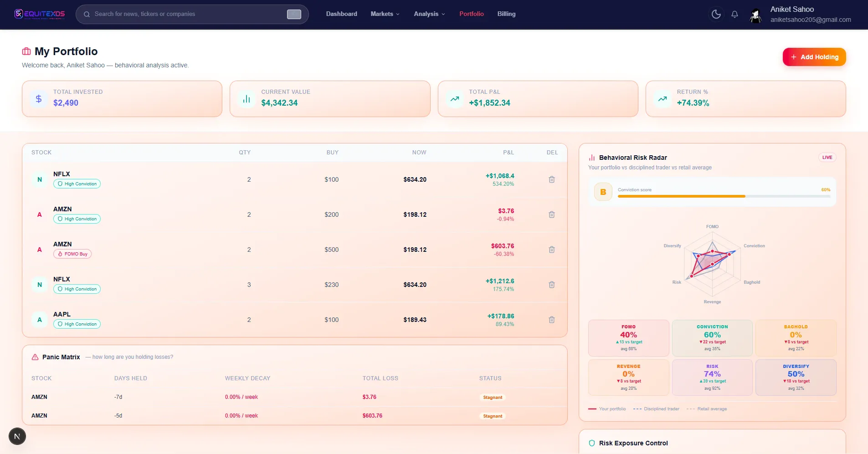The height and width of the screenshot is (454, 868).
Task: Open the Billing page
Action: click(x=507, y=14)
